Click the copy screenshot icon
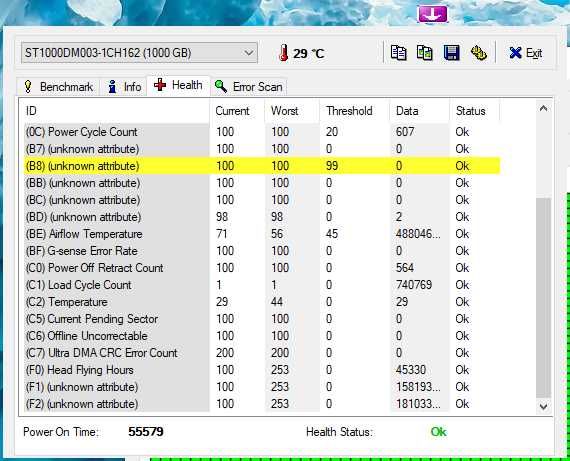Image resolution: width=570 pixels, height=461 pixels. tap(425, 53)
